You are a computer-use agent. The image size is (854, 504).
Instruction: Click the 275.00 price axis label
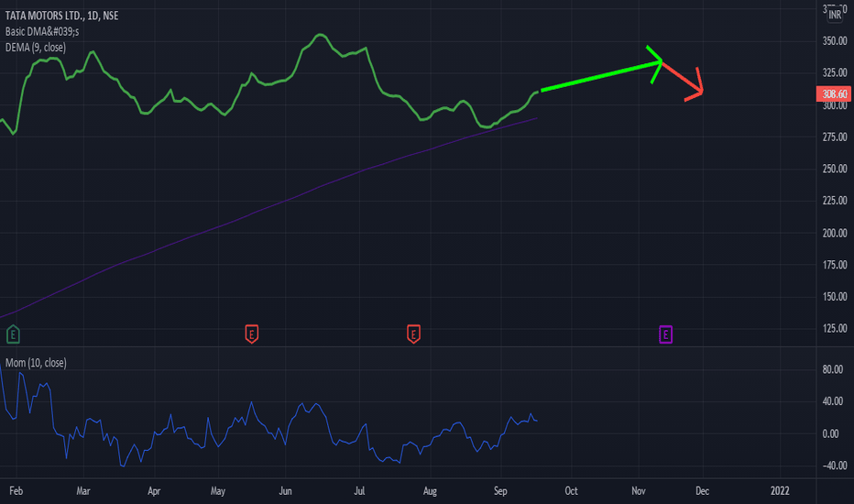(x=835, y=137)
